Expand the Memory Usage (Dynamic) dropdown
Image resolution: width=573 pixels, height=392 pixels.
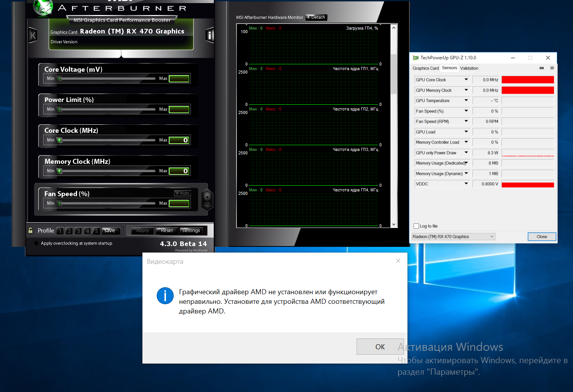pyautogui.click(x=466, y=173)
